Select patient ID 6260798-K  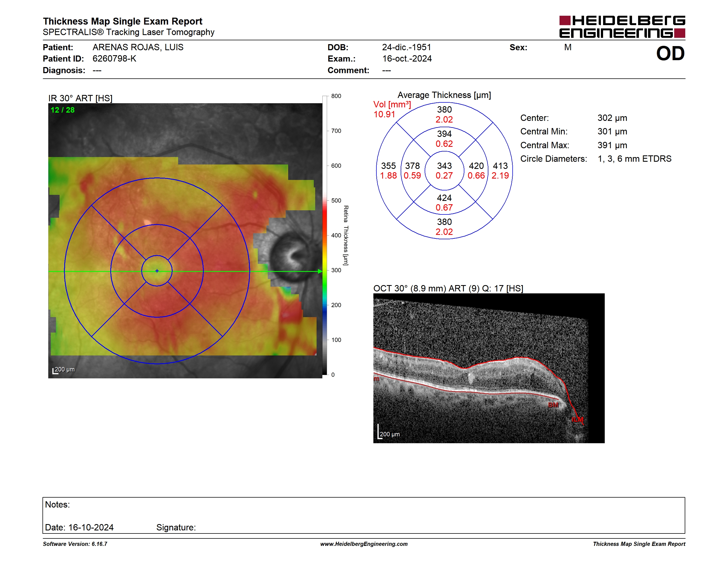(114, 59)
